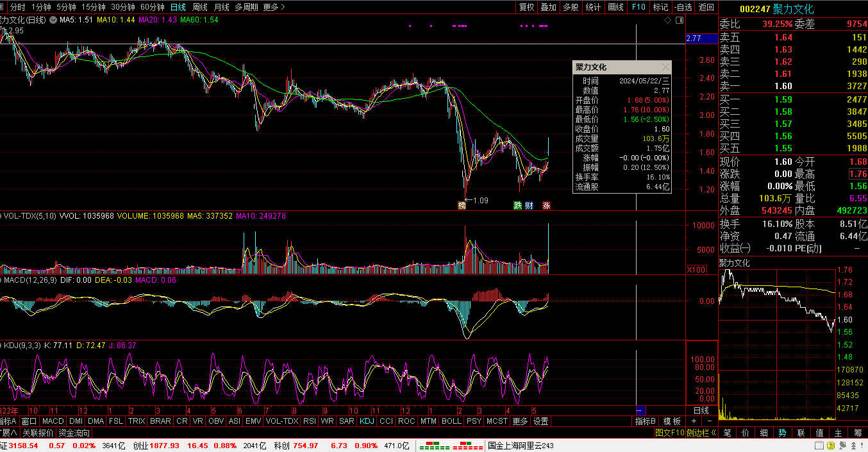Image resolution: width=868 pixels, height=452 pixels.
Task: Toggle the side panel icon beside the diamond
Action: (678, 20)
